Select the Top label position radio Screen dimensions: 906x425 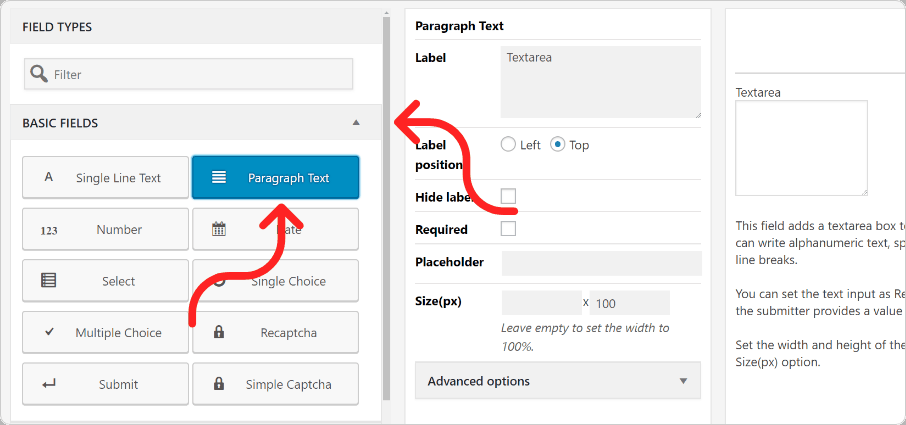557,144
